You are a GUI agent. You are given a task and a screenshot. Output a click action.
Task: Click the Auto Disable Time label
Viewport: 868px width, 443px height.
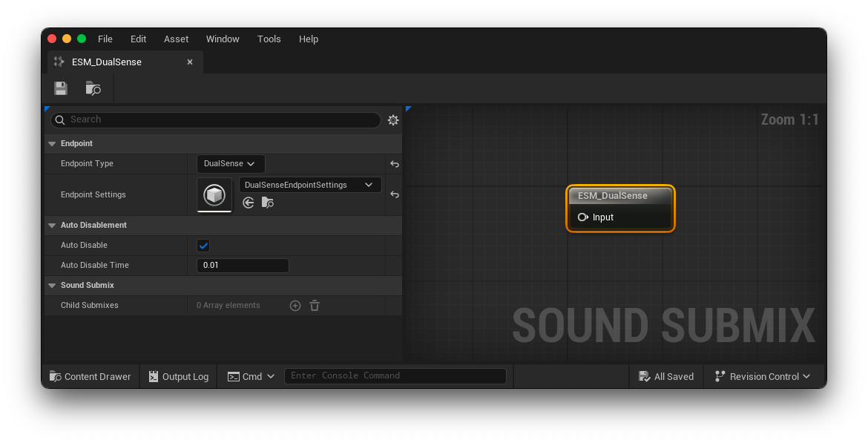coord(95,265)
